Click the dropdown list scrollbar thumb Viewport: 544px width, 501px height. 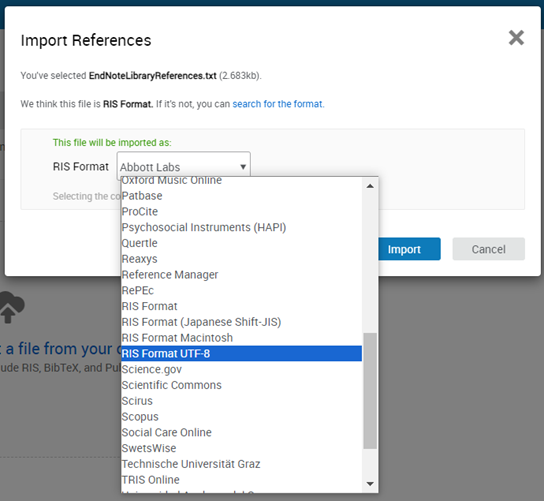370,391
